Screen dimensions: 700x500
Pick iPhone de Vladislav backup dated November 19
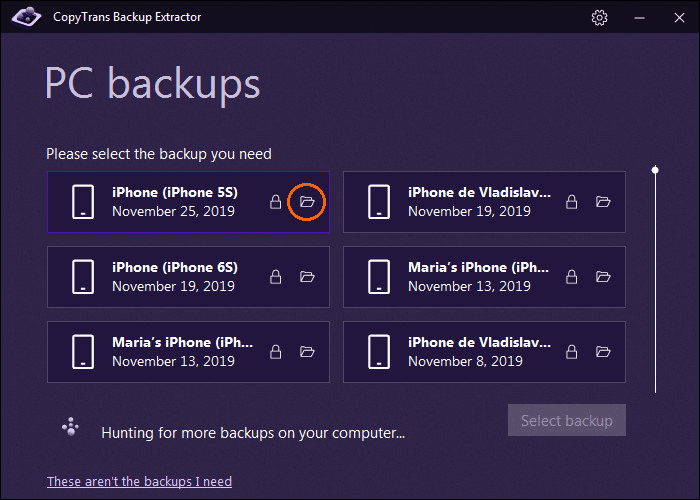point(470,201)
